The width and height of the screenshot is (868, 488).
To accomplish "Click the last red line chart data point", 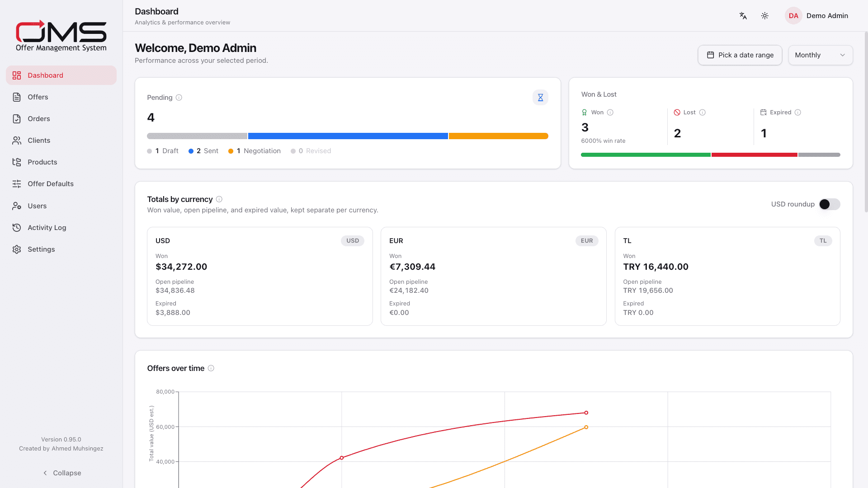I will [x=586, y=413].
